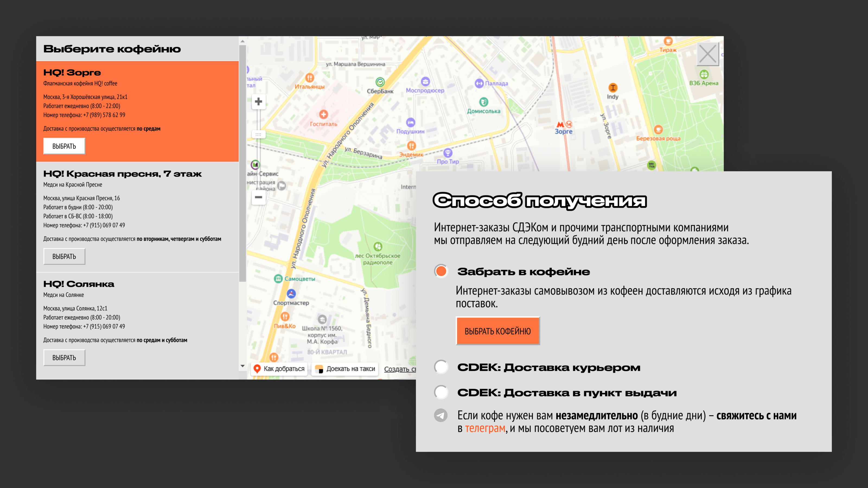Open the Эндемик restaurant marker
Viewport: 868px width, 488px height.
coord(411,146)
